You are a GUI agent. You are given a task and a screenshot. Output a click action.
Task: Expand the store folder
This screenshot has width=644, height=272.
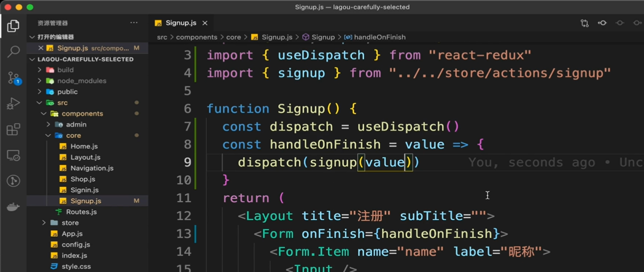point(44,223)
